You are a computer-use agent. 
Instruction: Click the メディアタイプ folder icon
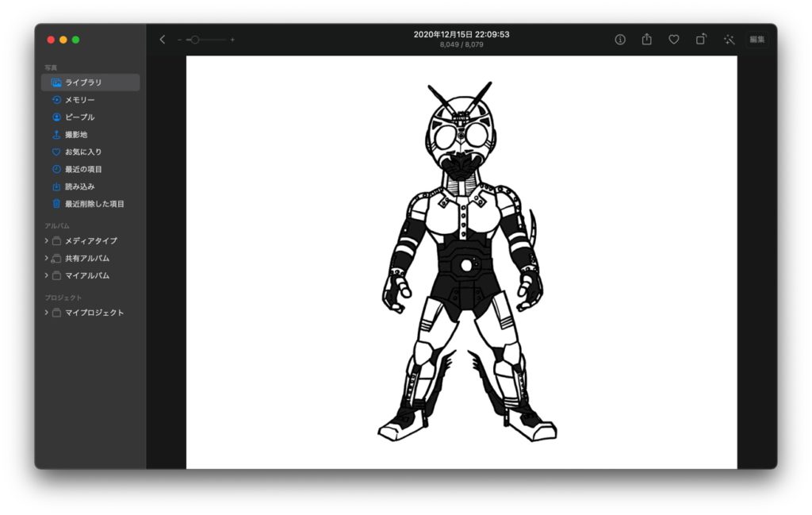56,241
